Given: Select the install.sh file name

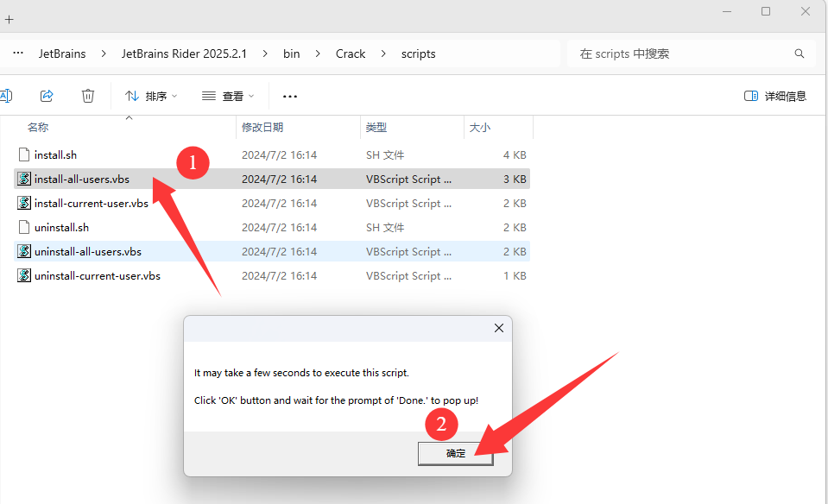Looking at the screenshot, I should pos(55,155).
